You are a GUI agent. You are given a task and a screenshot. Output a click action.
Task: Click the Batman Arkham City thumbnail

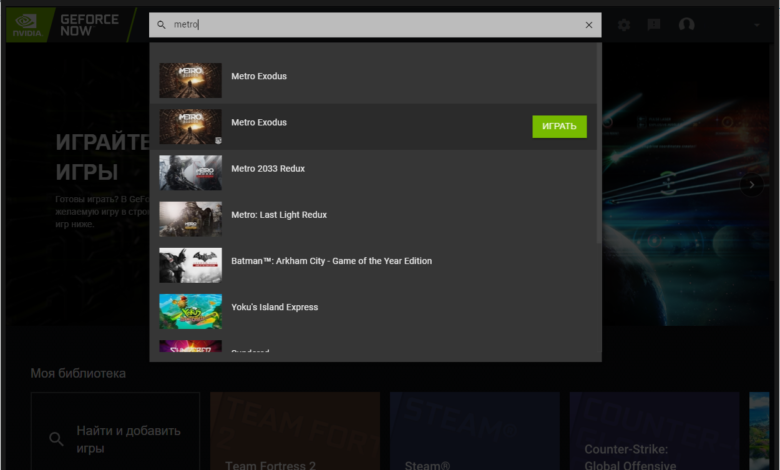coord(191,265)
